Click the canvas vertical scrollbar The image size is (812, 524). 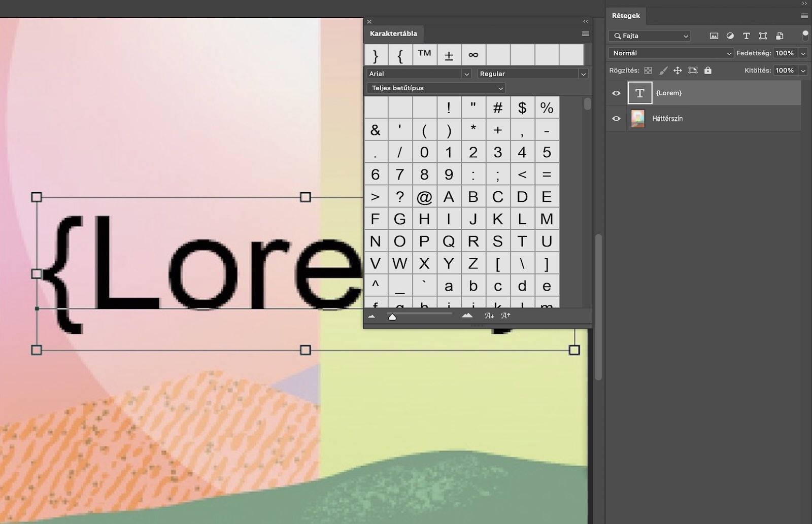pyautogui.click(x=598, y=307)
